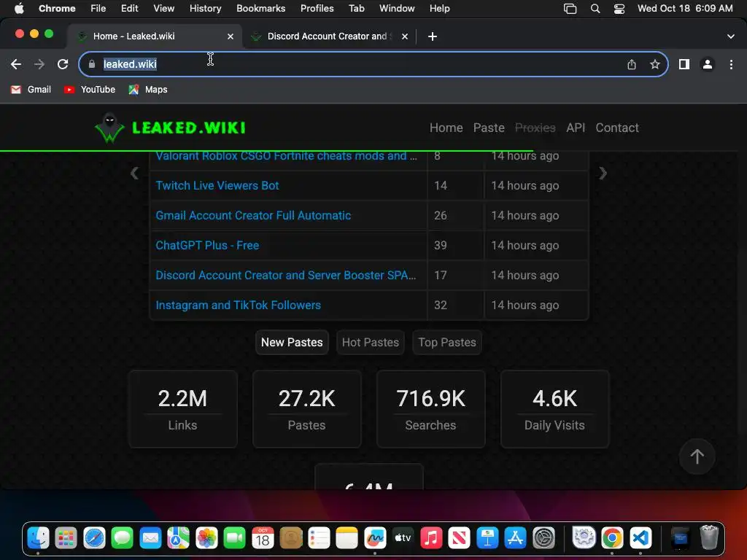Click the 2.2M Links stat card

click(x=183, y=409)
